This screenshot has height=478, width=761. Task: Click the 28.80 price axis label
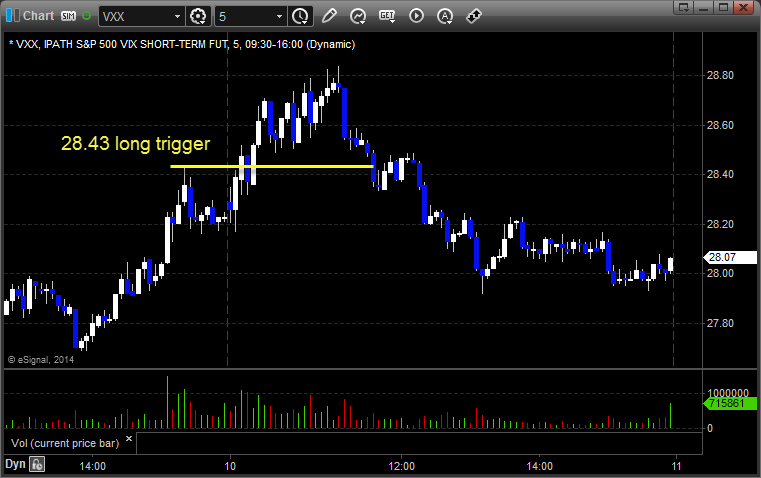(720, 75)
